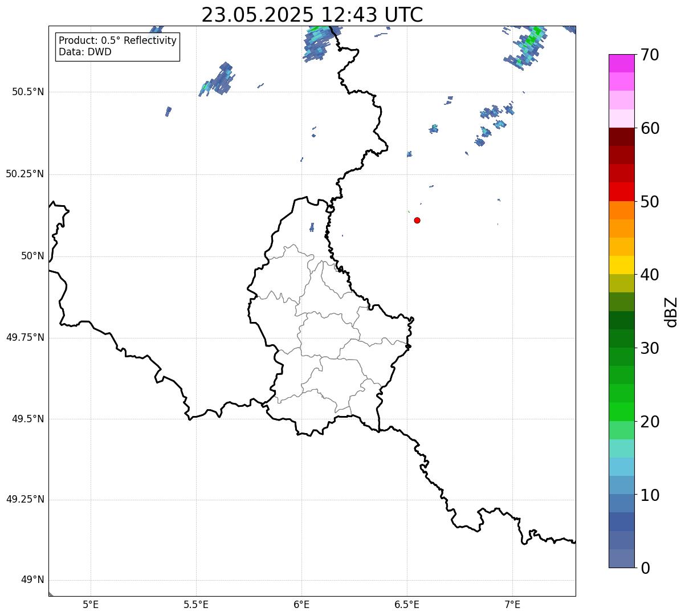Screen dimensions: 685x616
Task: Click the green echo cluster in top-right corner
Action: (x=527, y=47)
